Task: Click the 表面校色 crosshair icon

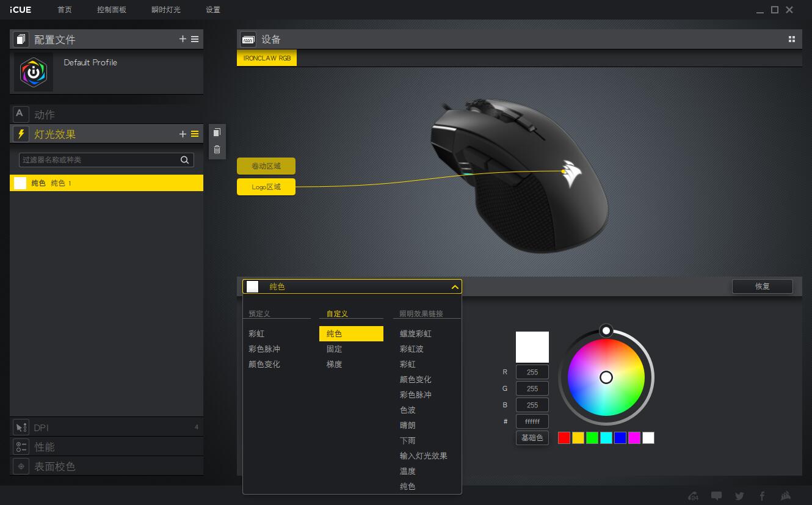Action: [x=21, y=467]
